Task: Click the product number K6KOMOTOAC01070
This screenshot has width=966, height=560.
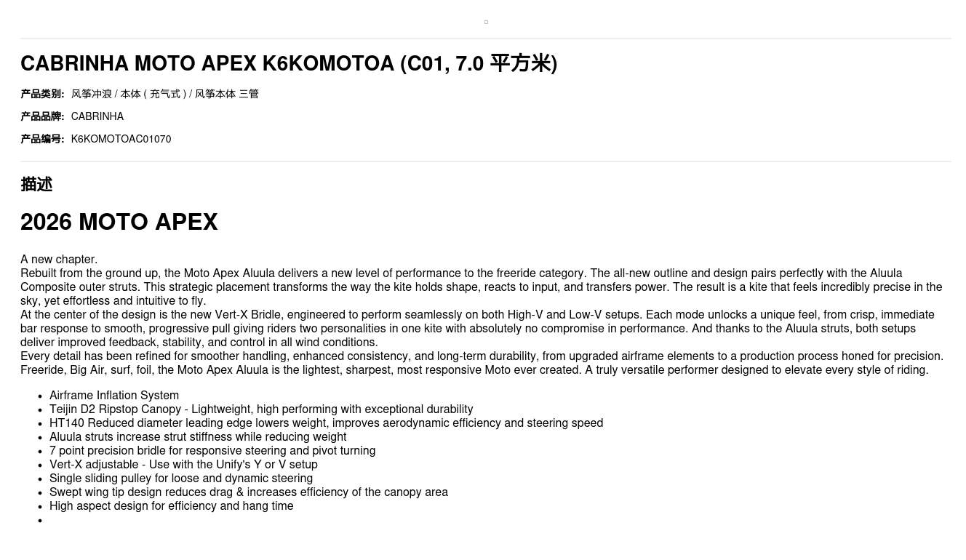Action: tap(121, 139)
